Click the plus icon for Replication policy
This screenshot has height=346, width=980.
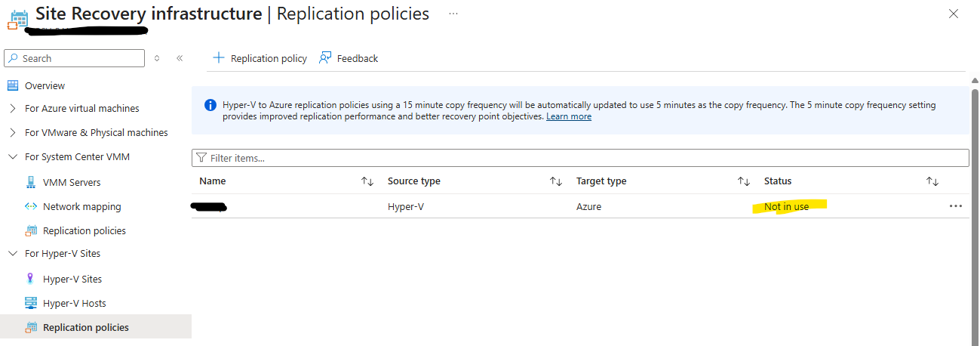[219, 58]
